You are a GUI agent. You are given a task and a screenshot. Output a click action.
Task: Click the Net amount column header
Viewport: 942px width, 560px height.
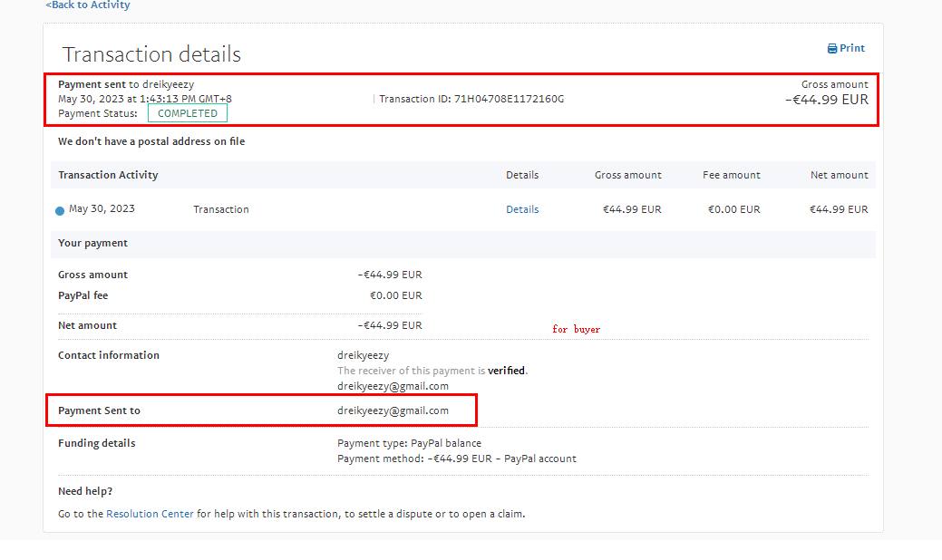tap(839, 175)
